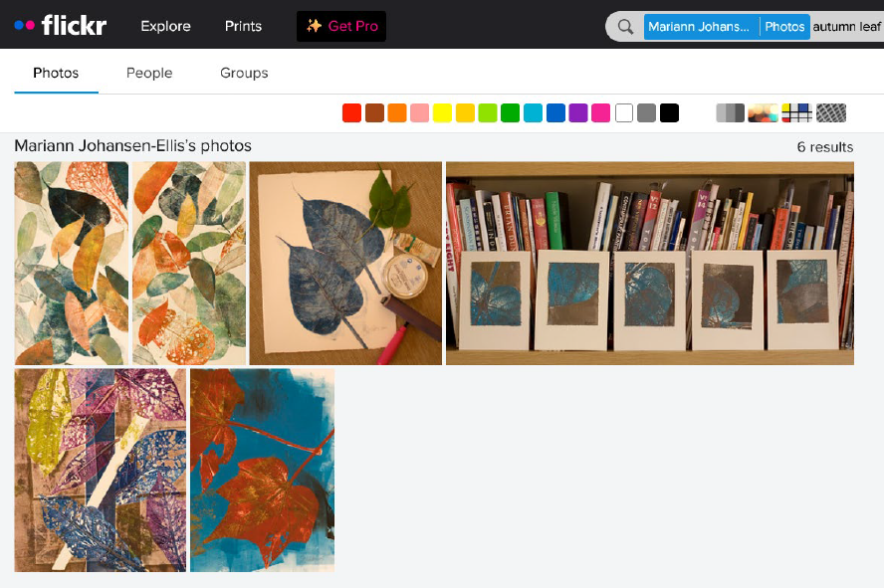Switch to the Groups tab
Viewport: 884px width, 588px height.
coord(244,73)
